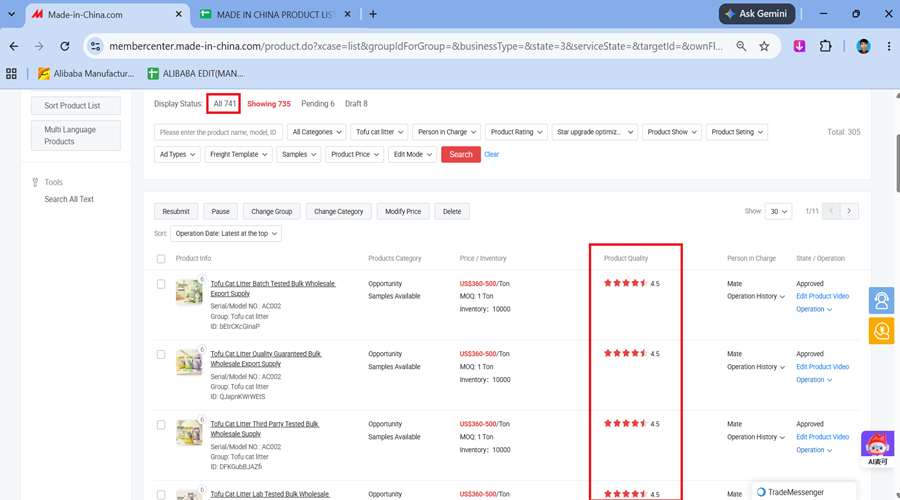900x500 pixels.
Task: Click the Modify Price button
Action: click(403, 211)
